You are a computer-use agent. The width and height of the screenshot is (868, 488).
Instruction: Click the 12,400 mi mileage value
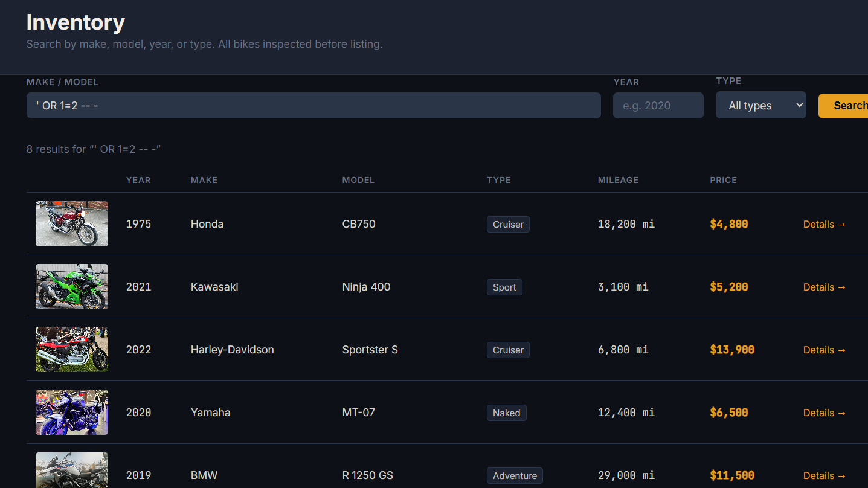click(626, 413)
